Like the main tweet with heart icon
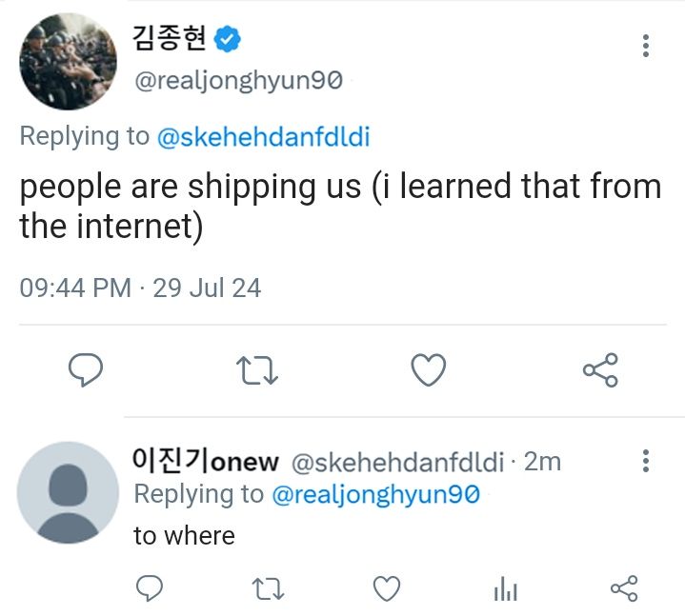This screenshot has height=616, width=685. [x=429, y=369]
